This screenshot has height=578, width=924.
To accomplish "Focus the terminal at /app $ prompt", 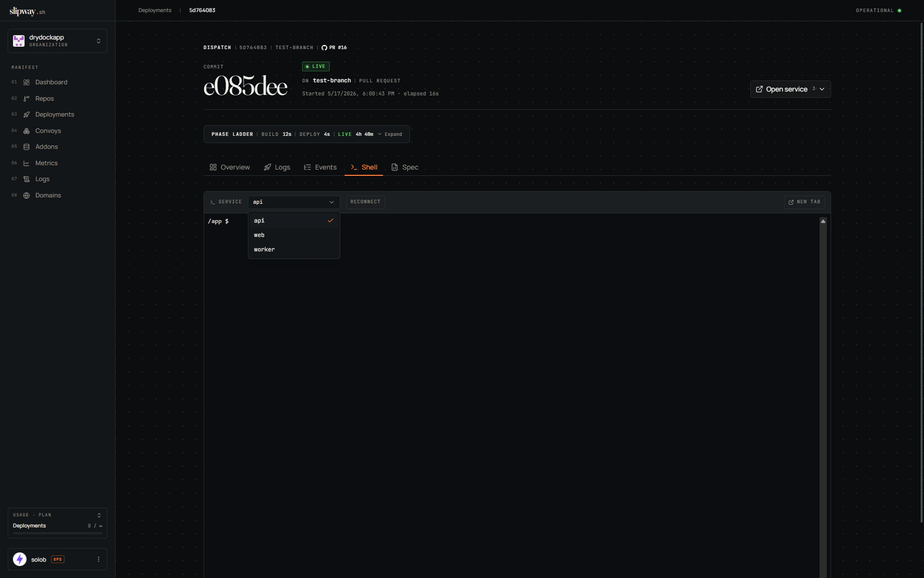I will [x=218, y=222].
